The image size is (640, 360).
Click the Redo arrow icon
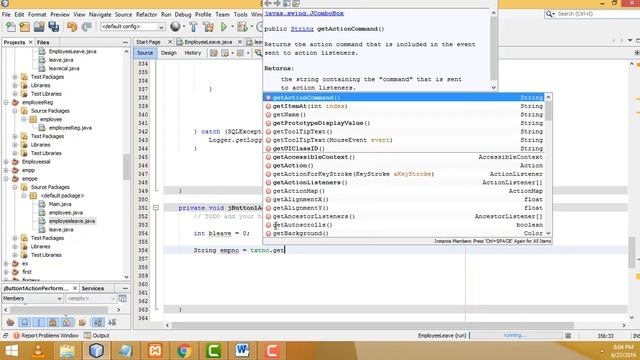[86, 27]
